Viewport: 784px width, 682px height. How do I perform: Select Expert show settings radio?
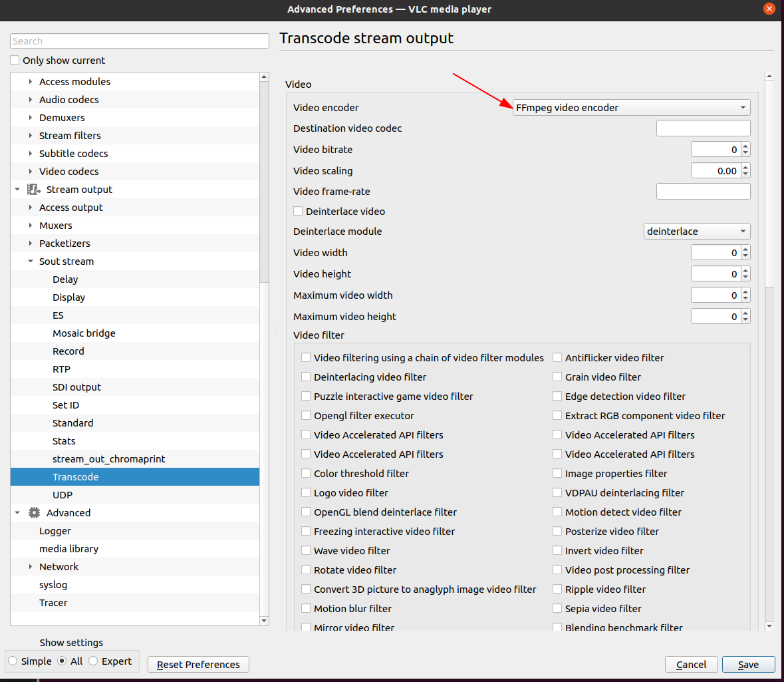pos(93,661)
